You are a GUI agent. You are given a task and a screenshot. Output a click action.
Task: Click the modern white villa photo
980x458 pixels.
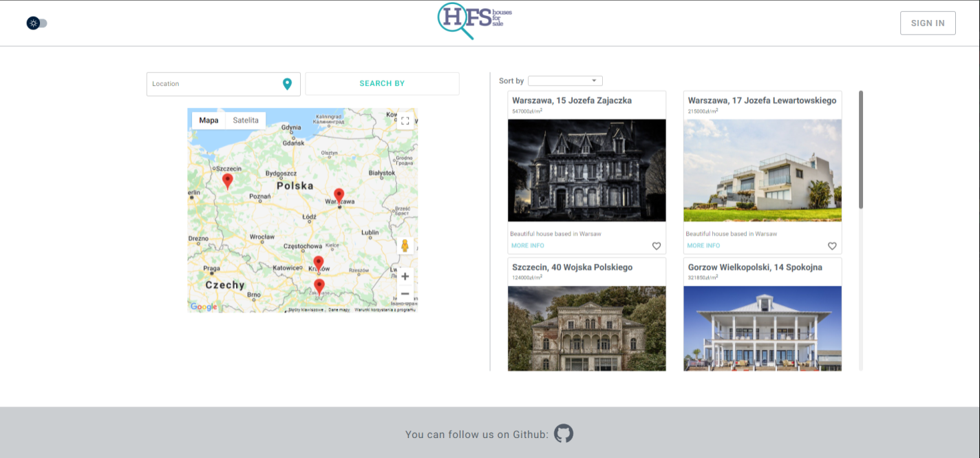point(763,170)
